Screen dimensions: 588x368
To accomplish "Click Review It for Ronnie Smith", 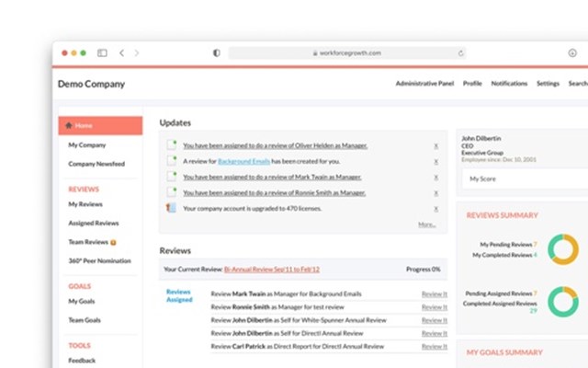I will pos(435,307).
